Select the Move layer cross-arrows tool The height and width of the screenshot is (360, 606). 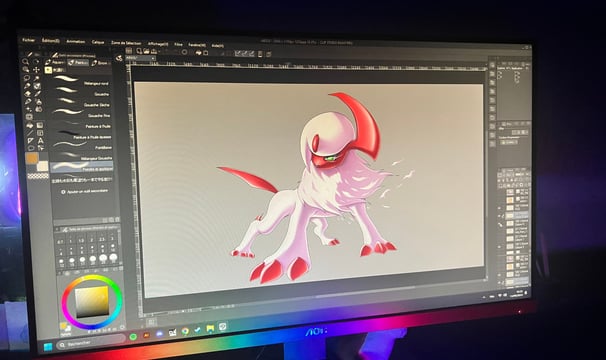pos(36,70)
